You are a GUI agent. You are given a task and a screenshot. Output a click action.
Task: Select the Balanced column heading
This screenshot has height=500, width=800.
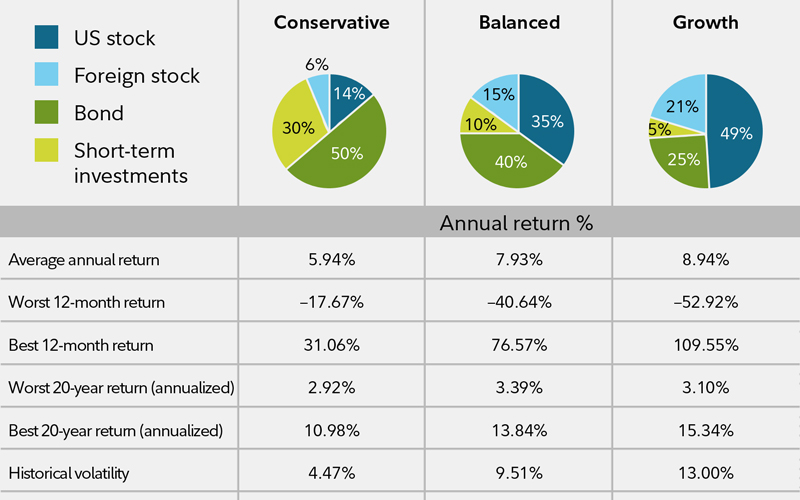[x=519, y=22]
